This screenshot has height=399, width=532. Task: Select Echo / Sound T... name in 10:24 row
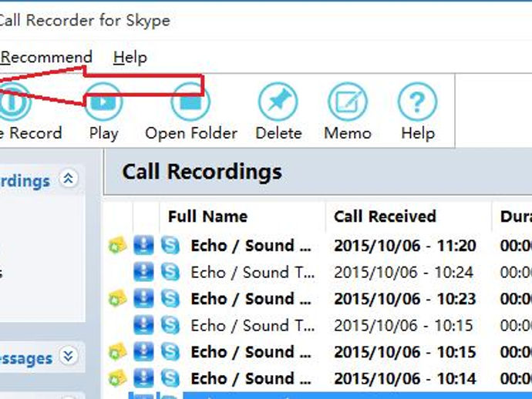[x=253, y=272]
